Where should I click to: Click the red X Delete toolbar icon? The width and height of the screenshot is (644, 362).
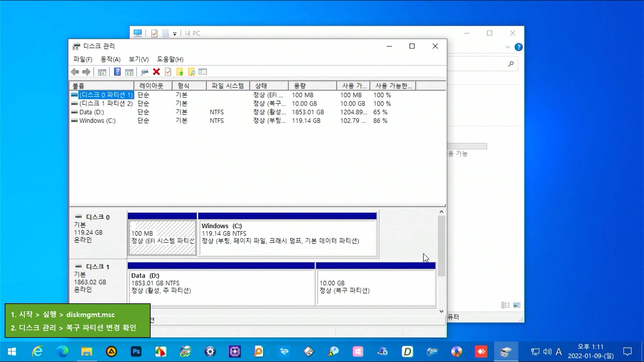point(156,72)
